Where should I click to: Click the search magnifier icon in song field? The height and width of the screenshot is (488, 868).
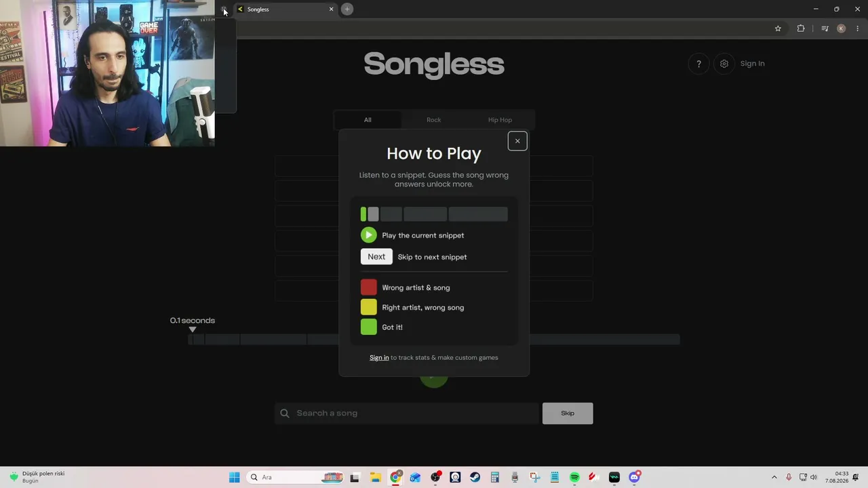click(285, 413)
